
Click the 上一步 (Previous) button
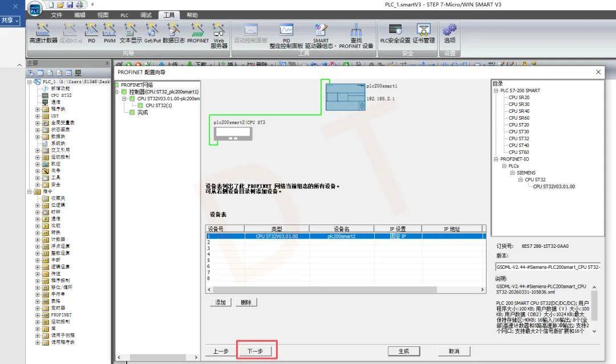[x=221, y=351]
